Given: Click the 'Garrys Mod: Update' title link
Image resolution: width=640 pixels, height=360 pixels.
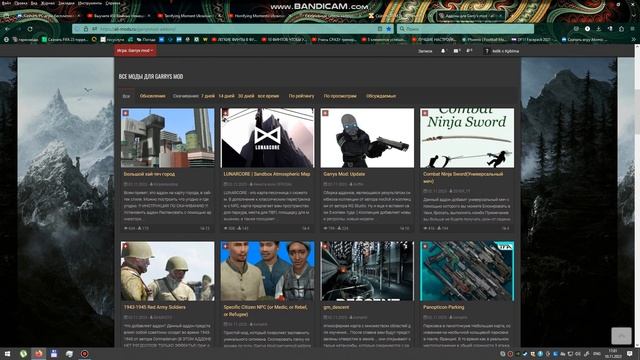Looking at the screenshot, I should (x=344, y=174).
